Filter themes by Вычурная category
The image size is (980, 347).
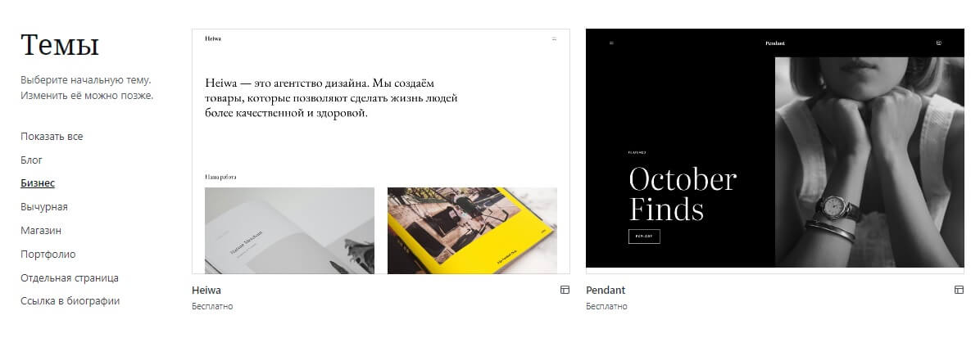pos(44,207)
